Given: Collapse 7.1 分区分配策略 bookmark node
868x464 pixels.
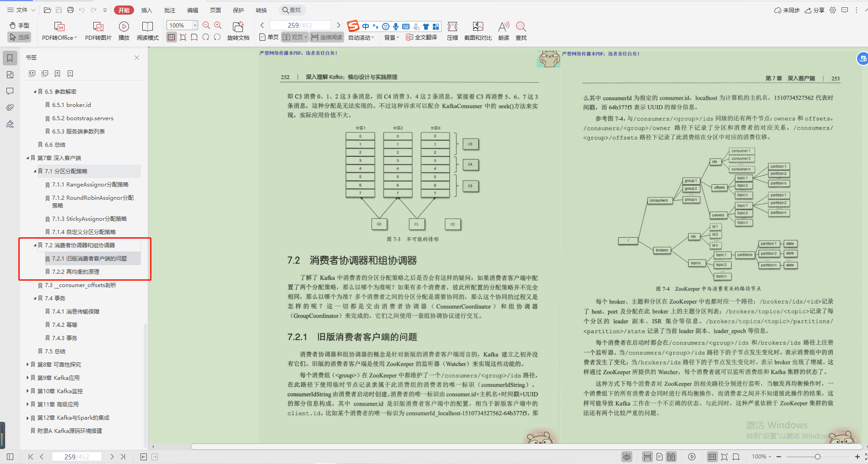Looking at the screenshot, I should coord(35,171).
